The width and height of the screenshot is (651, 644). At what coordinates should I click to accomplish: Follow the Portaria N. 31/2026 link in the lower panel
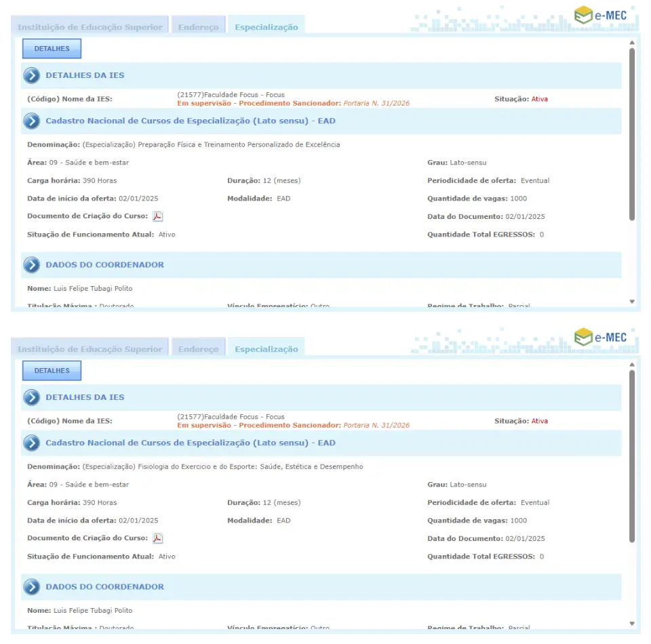[376, 426]
